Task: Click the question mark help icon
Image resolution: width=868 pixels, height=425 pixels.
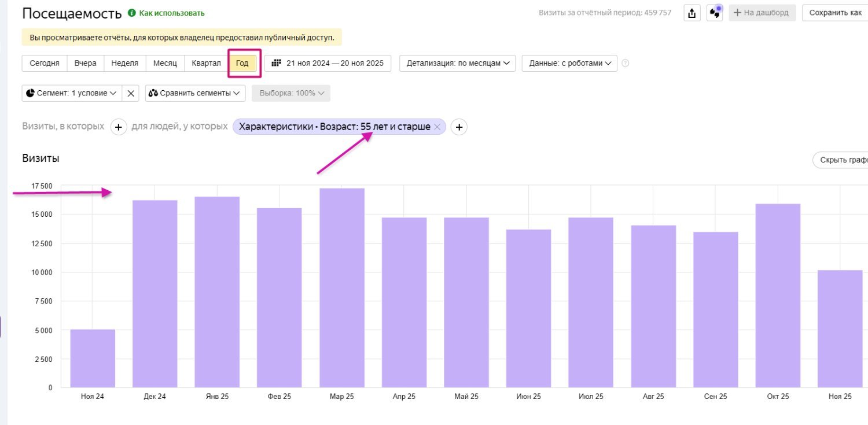Action: (x=625, y=64)
